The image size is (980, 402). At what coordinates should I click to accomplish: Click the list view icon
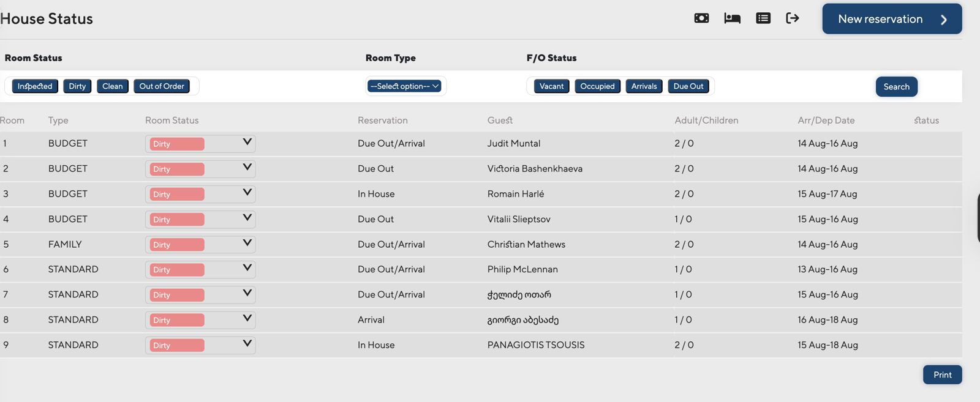[763, 18]
